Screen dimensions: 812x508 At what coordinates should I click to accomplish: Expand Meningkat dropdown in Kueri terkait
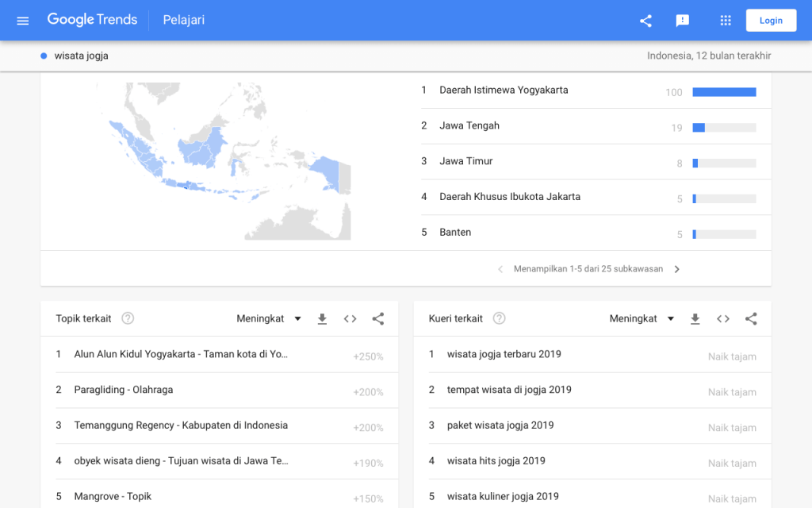[x=642, y=319]
